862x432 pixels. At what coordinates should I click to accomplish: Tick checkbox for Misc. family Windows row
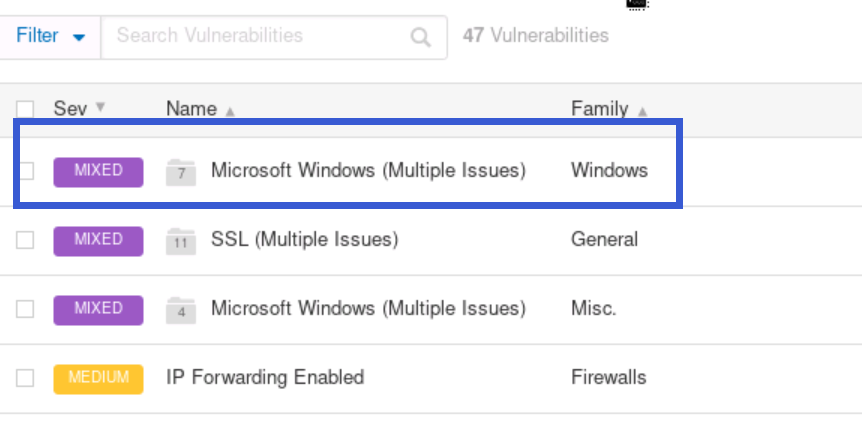tap(26, 308)
